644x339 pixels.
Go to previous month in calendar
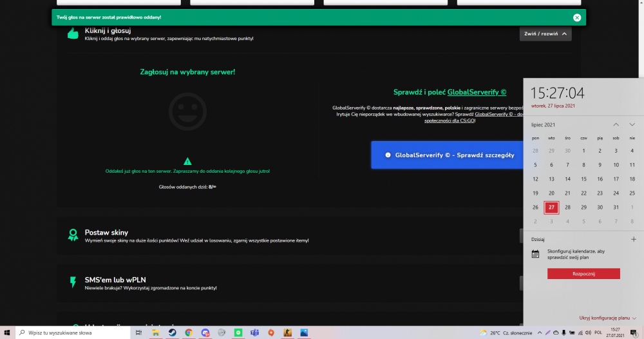pos(616,124)
